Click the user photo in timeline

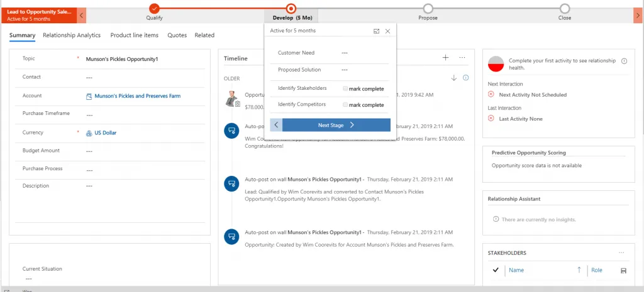(231, 98)
